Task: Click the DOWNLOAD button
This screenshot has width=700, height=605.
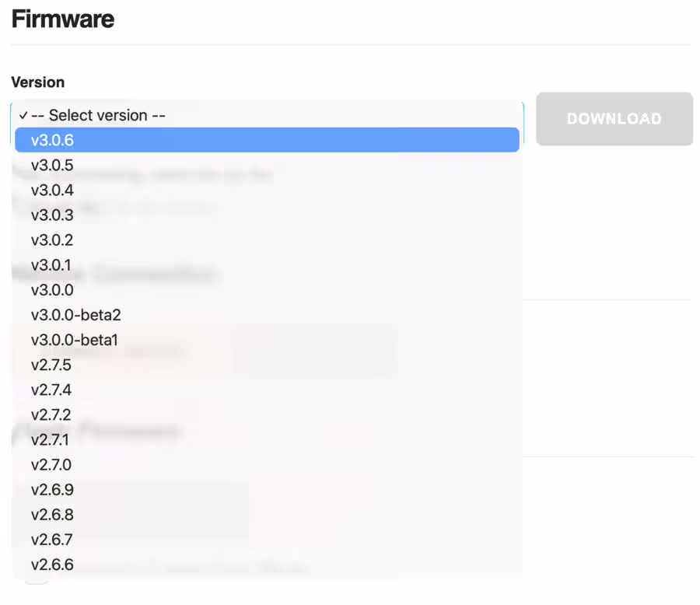Action: coord(614,118)
